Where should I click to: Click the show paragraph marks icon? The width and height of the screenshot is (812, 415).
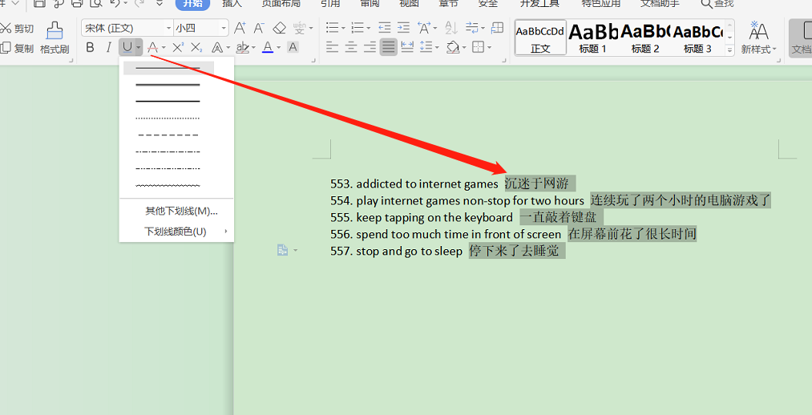(472, 27)
